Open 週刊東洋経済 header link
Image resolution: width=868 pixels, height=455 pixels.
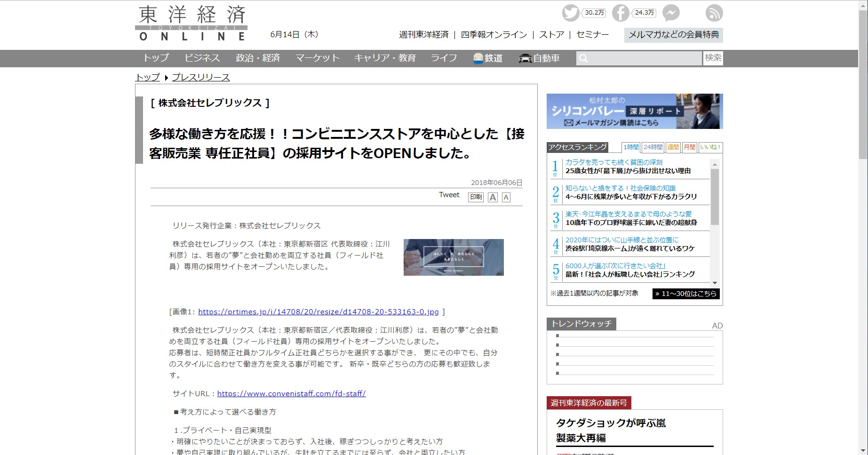click(x=424, y=35)
